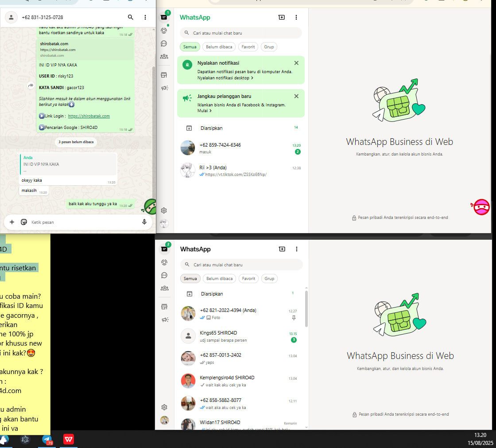Open Channels icon in lower WhatsApp window
The height and width of the screenshot is (448, 496).
coord(164,275)
